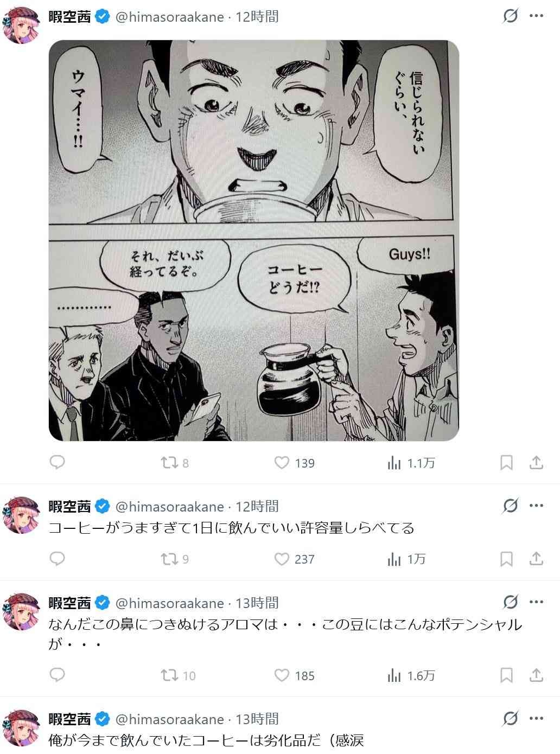Bookmark the アロマ tweet
560x754 pixels.
tap(506, 675)
